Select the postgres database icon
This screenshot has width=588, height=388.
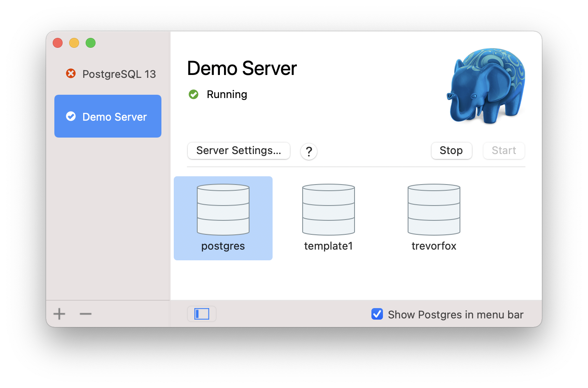pos(223,210)
